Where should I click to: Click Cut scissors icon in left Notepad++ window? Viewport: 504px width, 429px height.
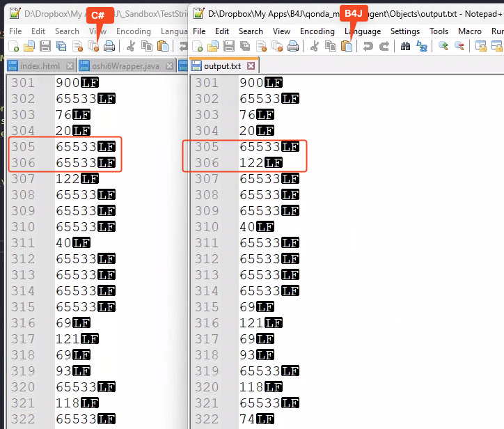click(130, 46)
